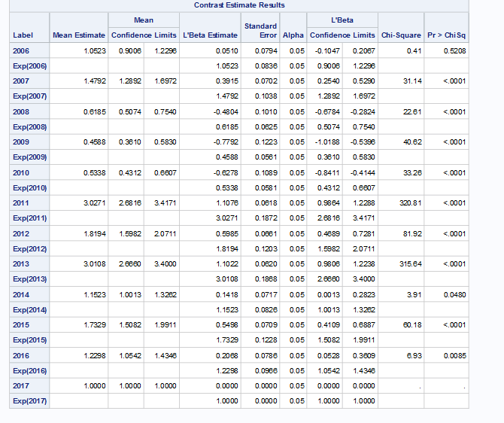Click the Contrast Estimate Results table title

point(239,5)
